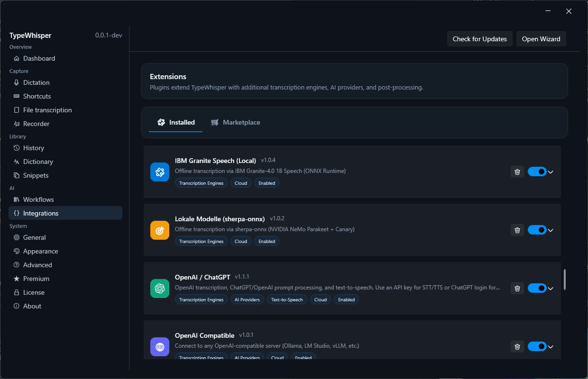Click the TypeWhisper app title

[30, 36]
